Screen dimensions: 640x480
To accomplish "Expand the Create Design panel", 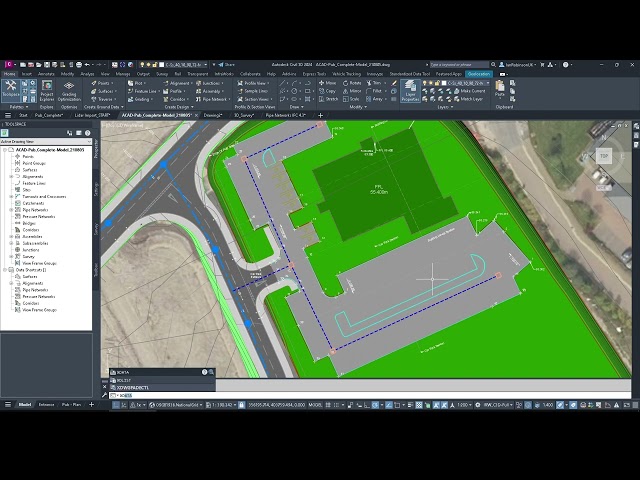I will [179, 107].
